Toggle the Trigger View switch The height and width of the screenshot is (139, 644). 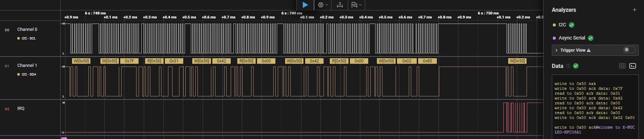629,50
